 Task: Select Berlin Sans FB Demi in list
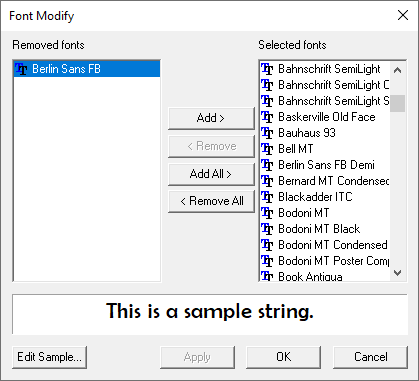(325, 165)
